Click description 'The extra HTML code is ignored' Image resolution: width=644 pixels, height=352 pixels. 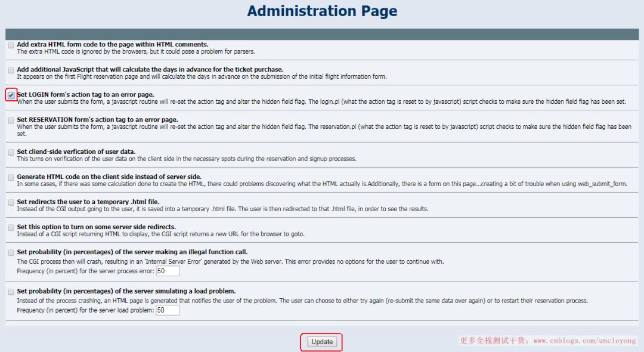(136, 52)
